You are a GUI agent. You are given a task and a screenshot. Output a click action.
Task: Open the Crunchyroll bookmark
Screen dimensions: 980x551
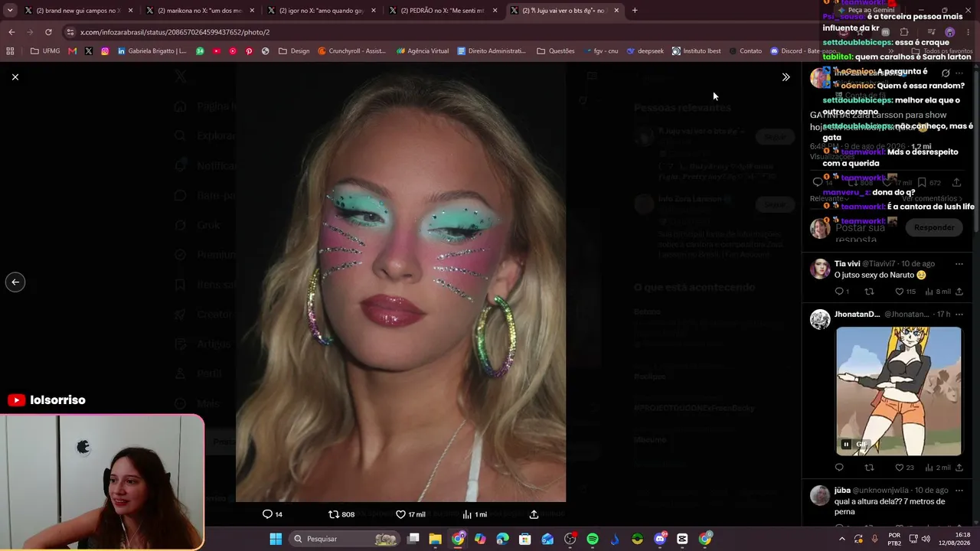[x=352, y=51]
